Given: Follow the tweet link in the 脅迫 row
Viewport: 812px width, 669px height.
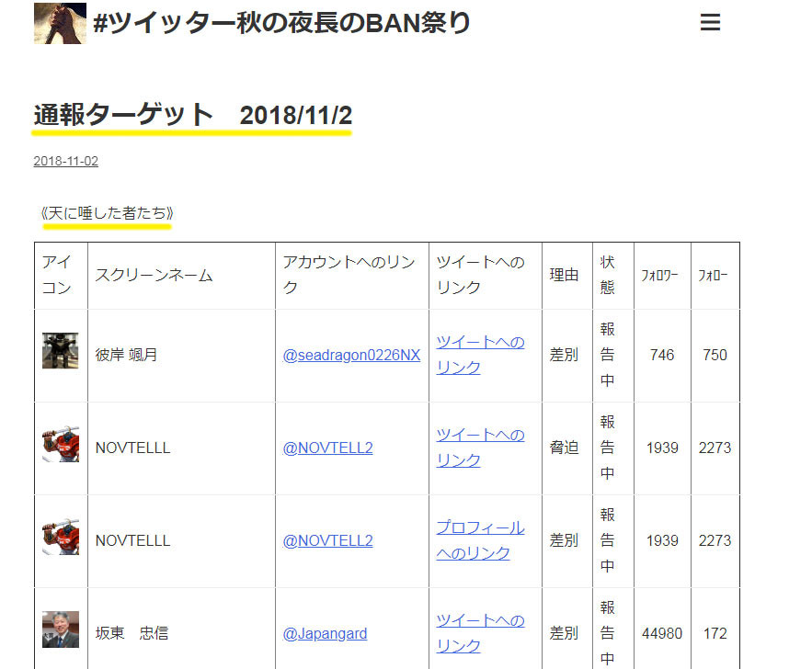Looking at the screenshot, I should tap(480, 448).
